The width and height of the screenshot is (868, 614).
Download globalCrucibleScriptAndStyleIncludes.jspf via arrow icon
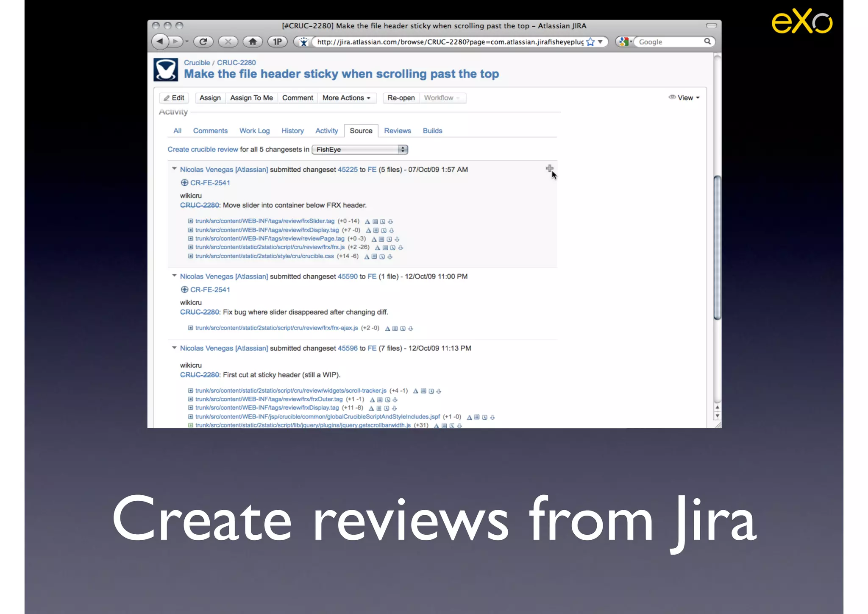(492, 417)
